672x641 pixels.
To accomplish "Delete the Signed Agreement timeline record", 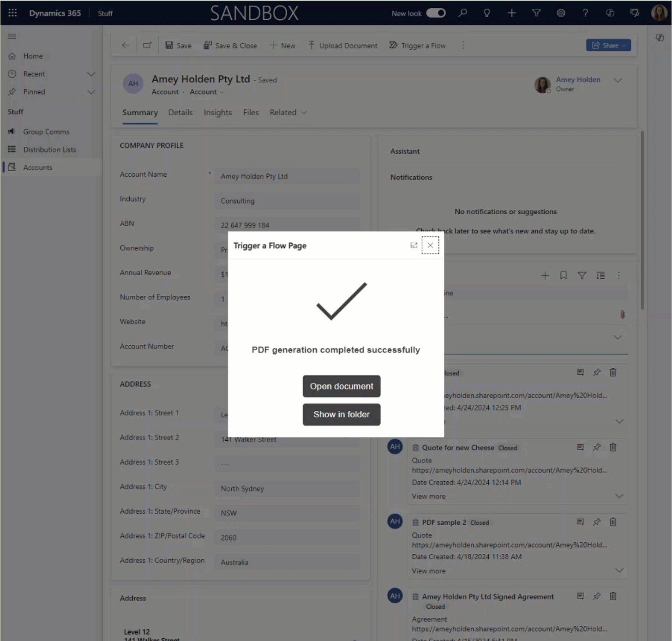I will coord(613,596).
